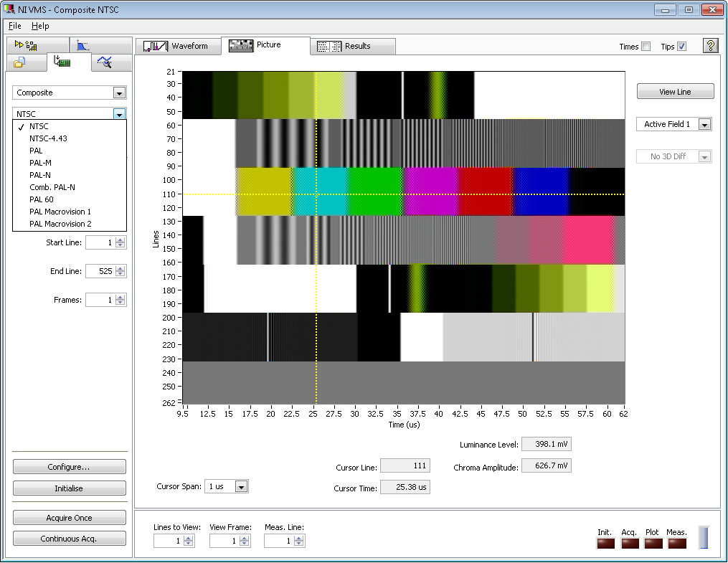Viewport: 728px width, 563px height.
Task: Switch to the Waveform tab
Action: point(178,46)
